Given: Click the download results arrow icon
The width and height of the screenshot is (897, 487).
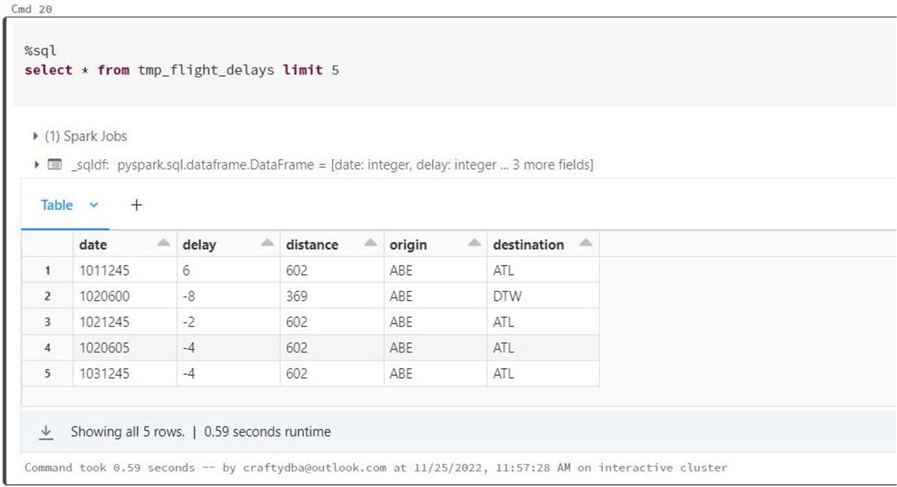Looking at the screenshot, I should [x=46, y=432].
